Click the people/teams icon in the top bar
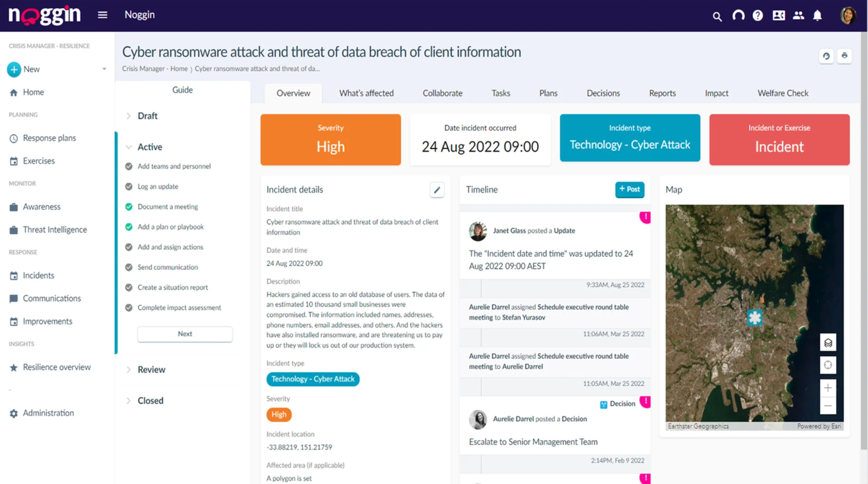Screen dimensions: 868x484 798,15
